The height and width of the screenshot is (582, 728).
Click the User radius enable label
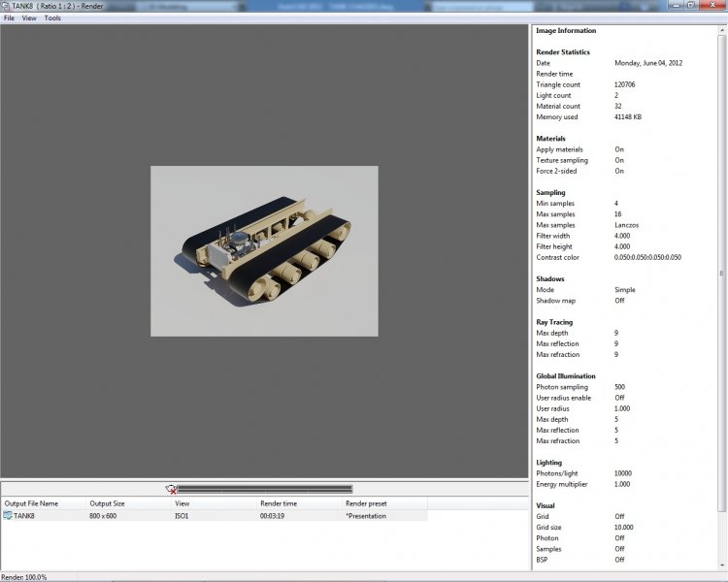564,398
